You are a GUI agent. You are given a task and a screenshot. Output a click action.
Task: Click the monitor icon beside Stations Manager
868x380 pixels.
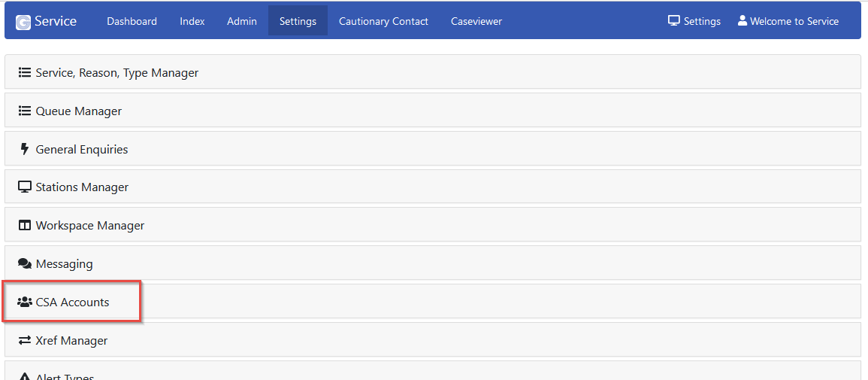tap(25, 187)
